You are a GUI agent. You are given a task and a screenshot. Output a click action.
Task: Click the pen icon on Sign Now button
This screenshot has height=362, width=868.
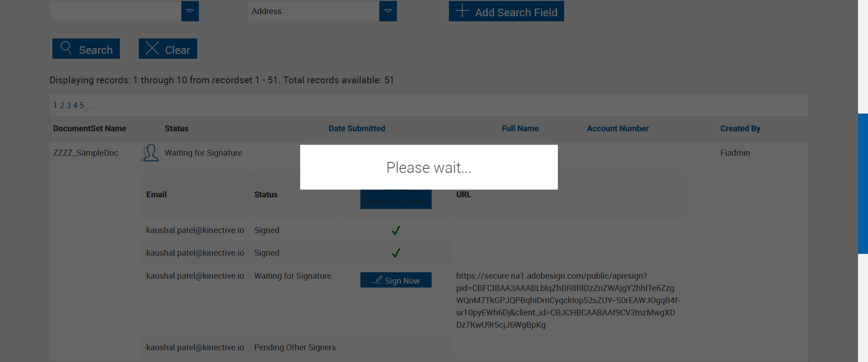tap(377, 280)
